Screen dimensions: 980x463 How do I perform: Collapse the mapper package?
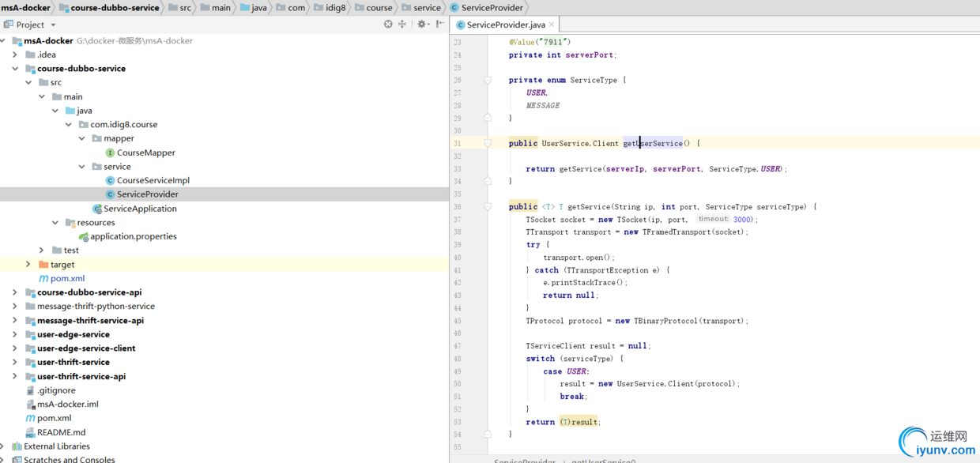(x=82, y=138)
